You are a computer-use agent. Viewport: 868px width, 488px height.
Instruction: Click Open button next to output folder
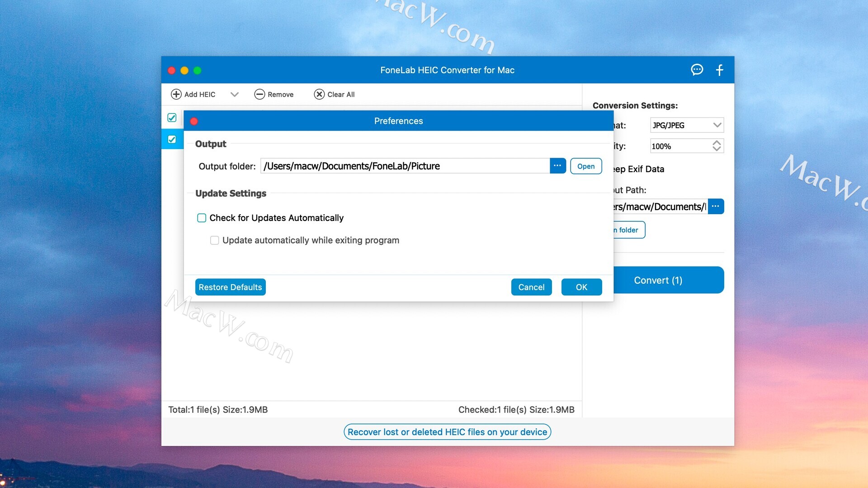[x=586, y=166]
